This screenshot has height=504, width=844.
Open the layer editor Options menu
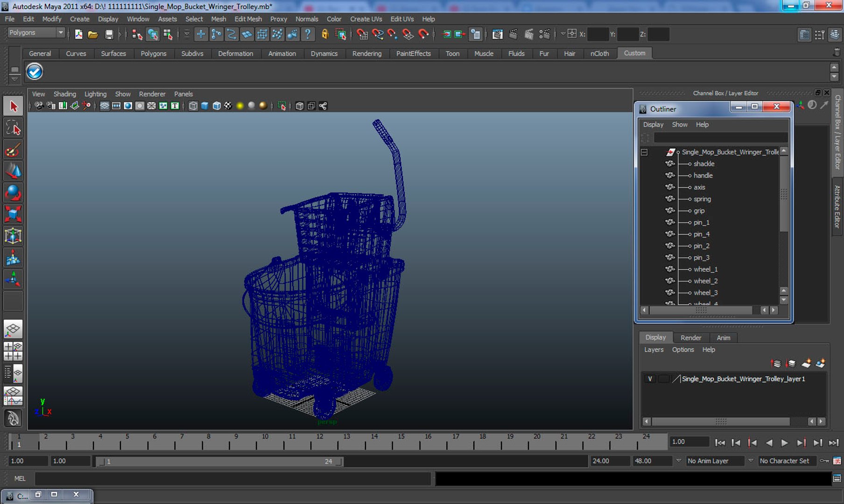click(x=683, y=350)
